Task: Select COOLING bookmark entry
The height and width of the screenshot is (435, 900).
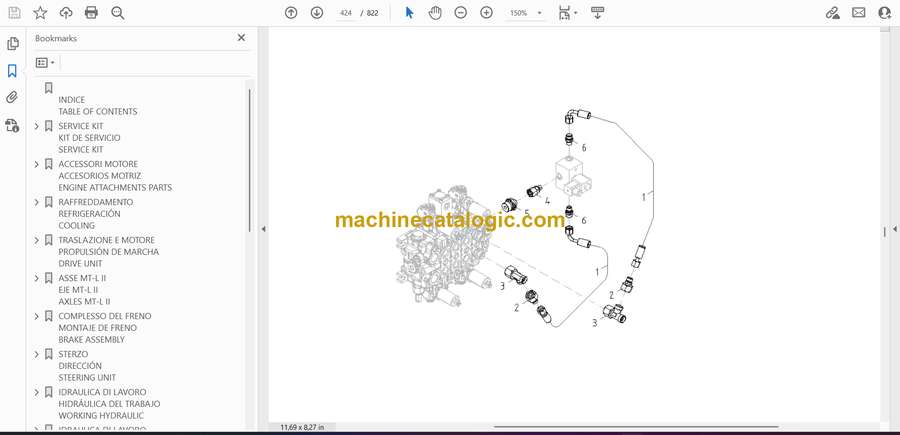Action: tap(76, 226)
